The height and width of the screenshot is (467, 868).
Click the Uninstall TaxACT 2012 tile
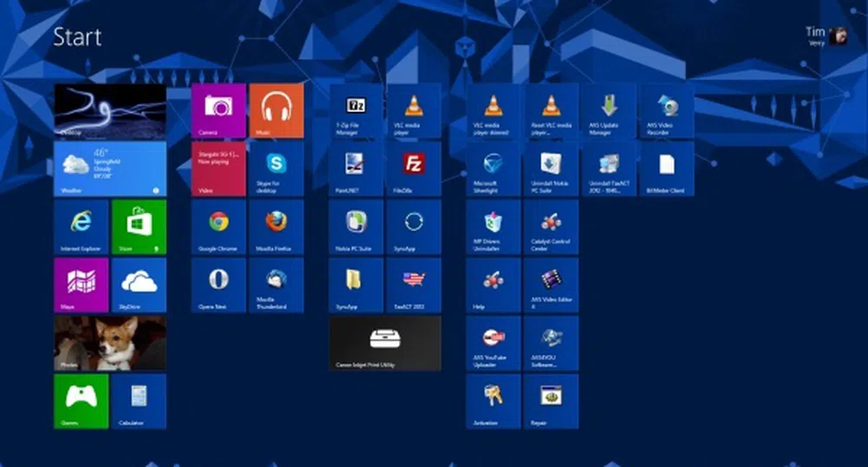click(x=609, y=169)
